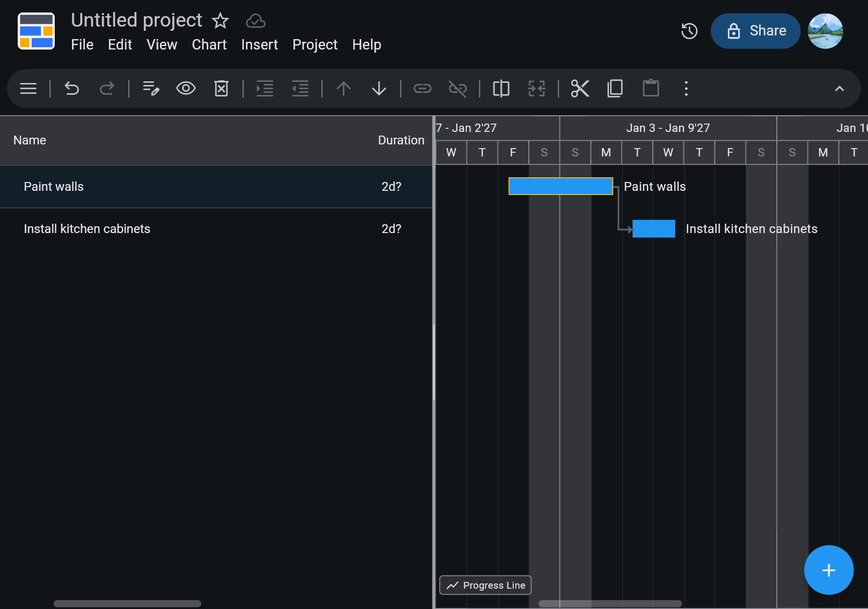Move task down with arrow

(x=379, y=89)
